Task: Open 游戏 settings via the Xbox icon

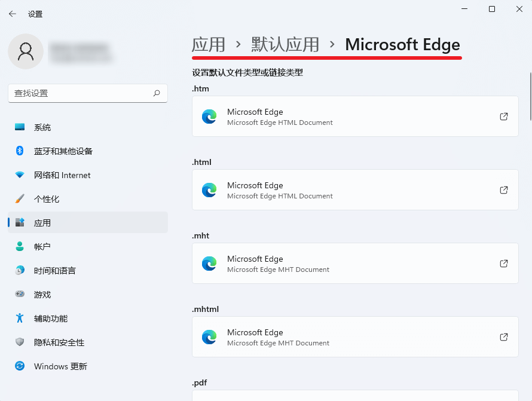Action: click(x=19, y=294)
